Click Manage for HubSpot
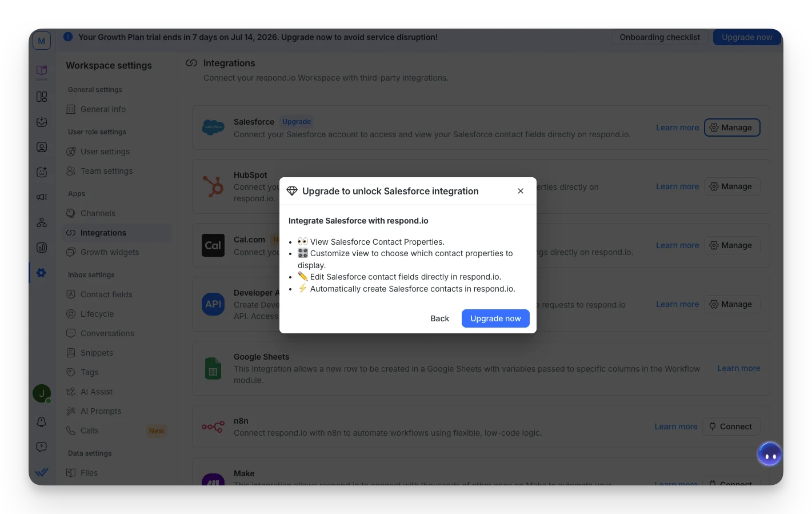Viewport: 812px width, 514px height. point(732,186)
